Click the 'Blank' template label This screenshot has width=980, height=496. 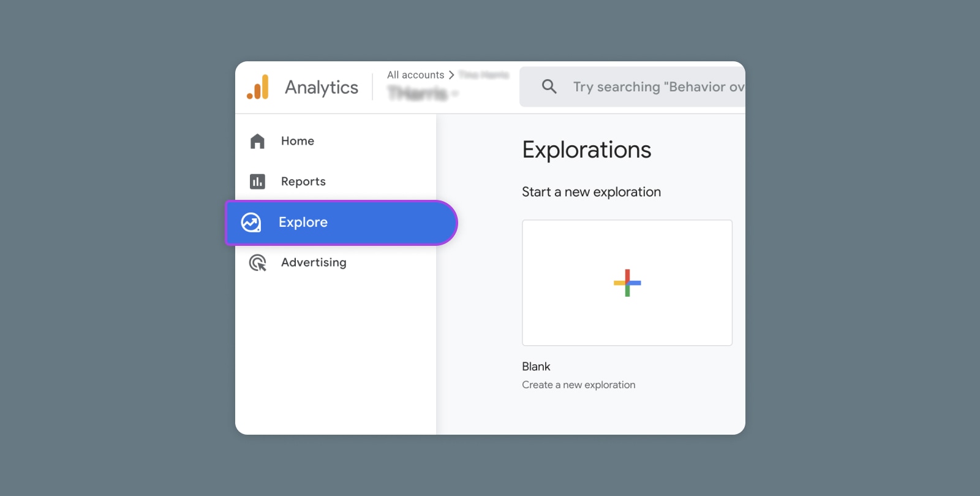click(x=536, y=367)
